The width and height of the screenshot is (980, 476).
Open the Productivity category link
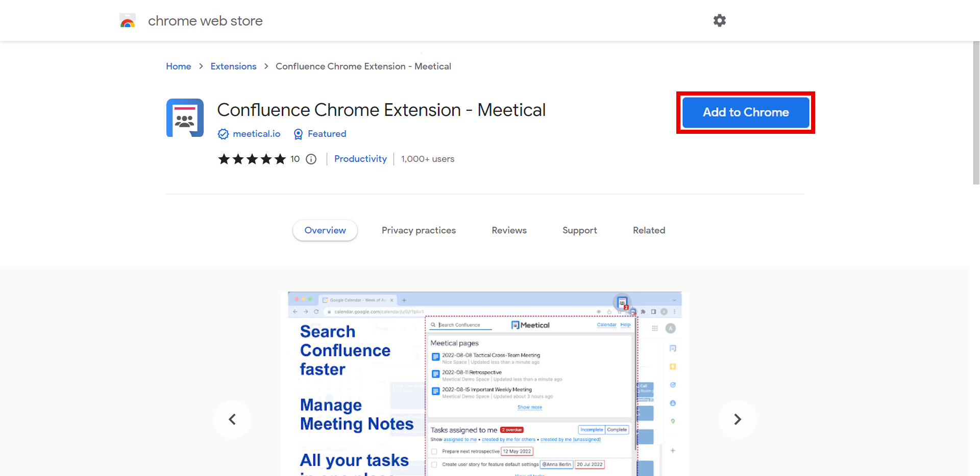pyautogui.click(x=360, y=159)
